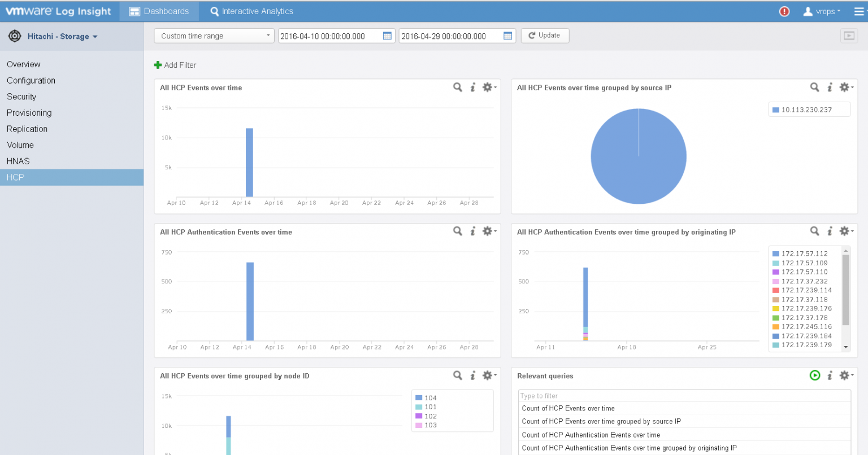Switch to Interactive Analytics tab
Image resolution: width=868 pixels, height=455 pixels.
click(x=251, y=11)
